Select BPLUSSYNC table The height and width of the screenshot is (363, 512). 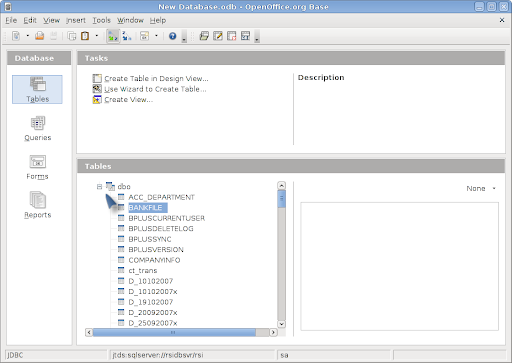150,239
